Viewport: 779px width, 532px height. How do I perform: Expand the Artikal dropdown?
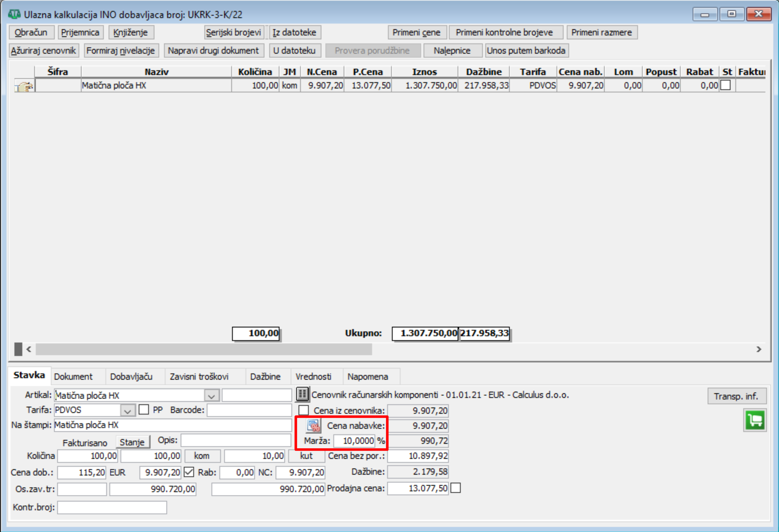(x=211, y=396)
